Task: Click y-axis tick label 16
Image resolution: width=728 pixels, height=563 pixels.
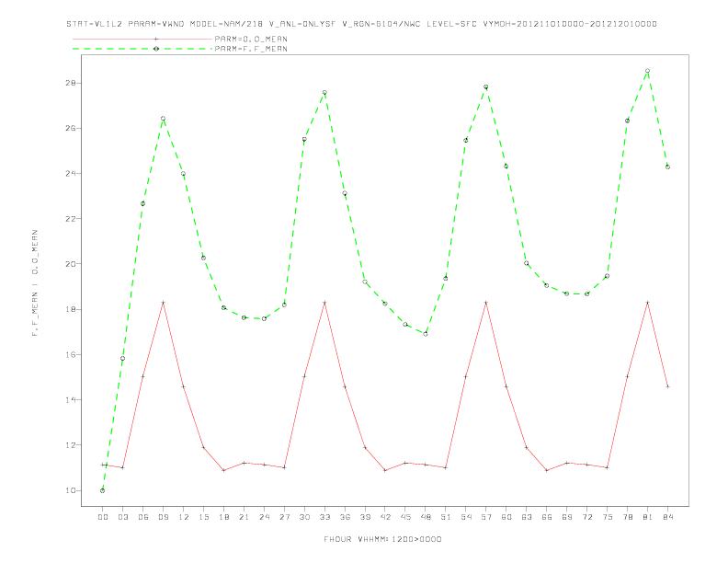Action: click(x=71, y=354)
